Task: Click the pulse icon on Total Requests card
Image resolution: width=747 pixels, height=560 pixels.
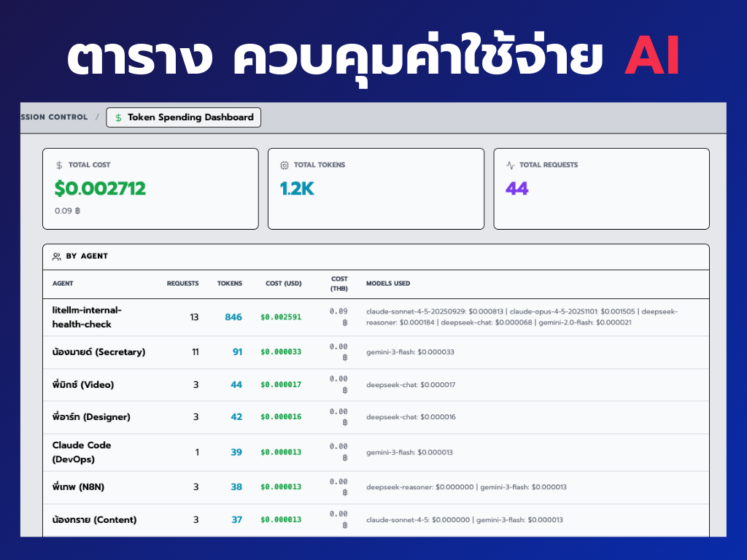Action: point(511,164)
